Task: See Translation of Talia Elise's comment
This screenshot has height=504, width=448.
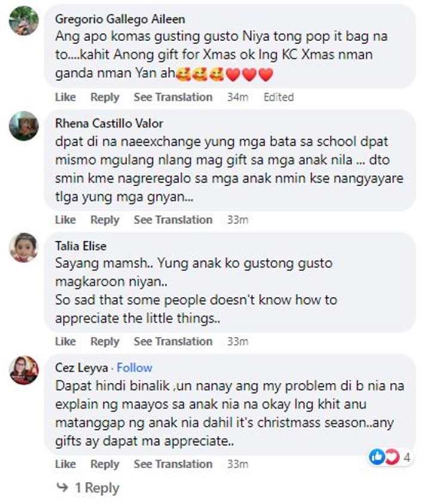Action: (173, 342)
